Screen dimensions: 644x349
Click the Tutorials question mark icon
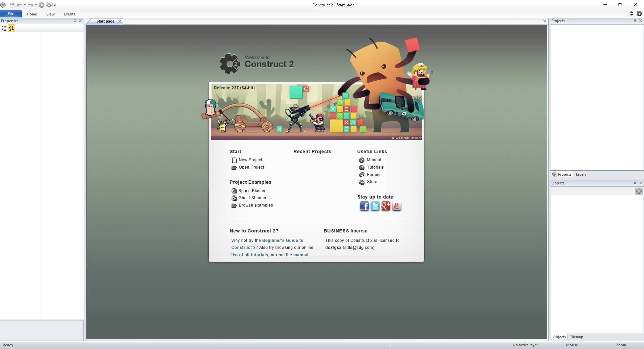tap(362, 168)
